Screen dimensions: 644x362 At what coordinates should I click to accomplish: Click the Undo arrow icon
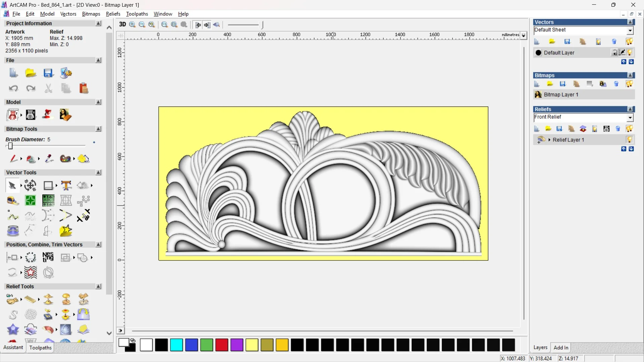tap(13, 88)
